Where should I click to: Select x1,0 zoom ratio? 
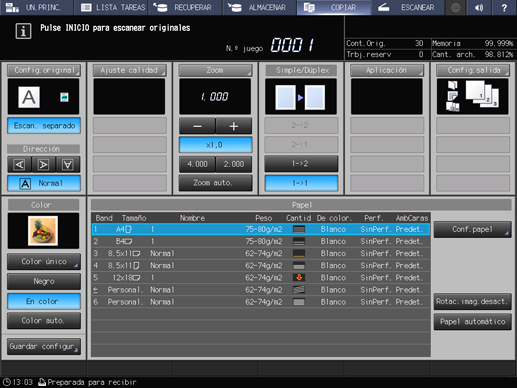point(215,145)
